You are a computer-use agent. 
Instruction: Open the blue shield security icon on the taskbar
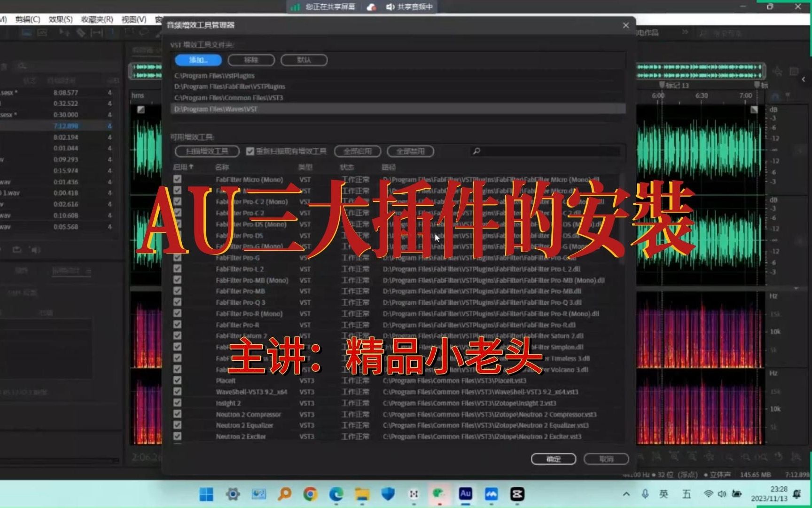(x=388, y=494)
